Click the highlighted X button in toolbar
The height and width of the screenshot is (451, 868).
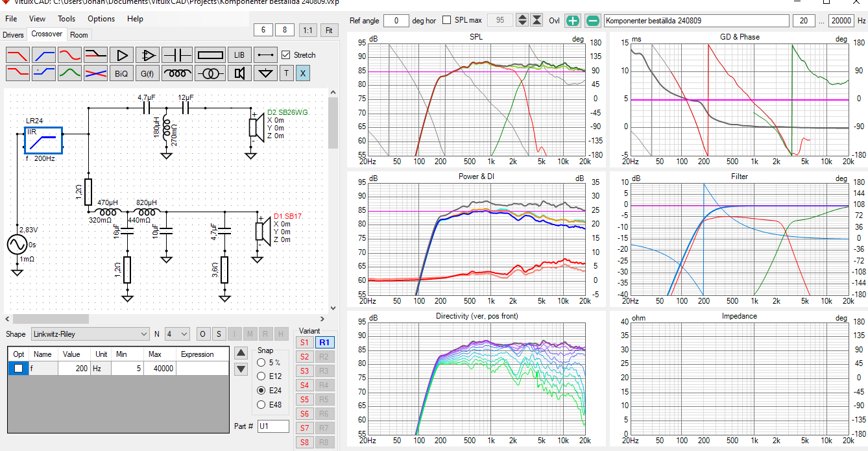(302, 73)
